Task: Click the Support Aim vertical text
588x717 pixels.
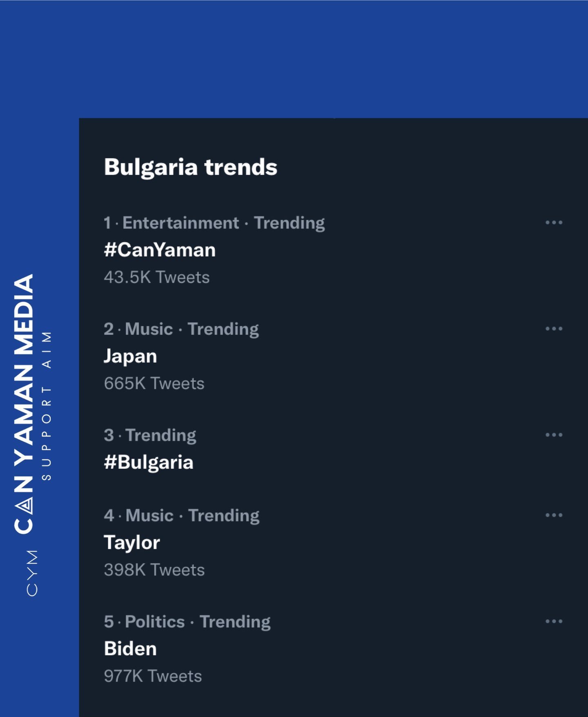Action: click(47, 405)
